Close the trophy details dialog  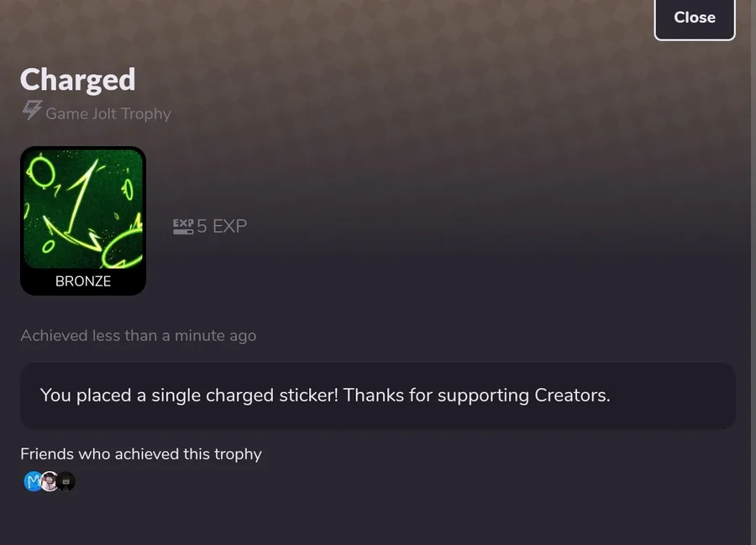695,18
